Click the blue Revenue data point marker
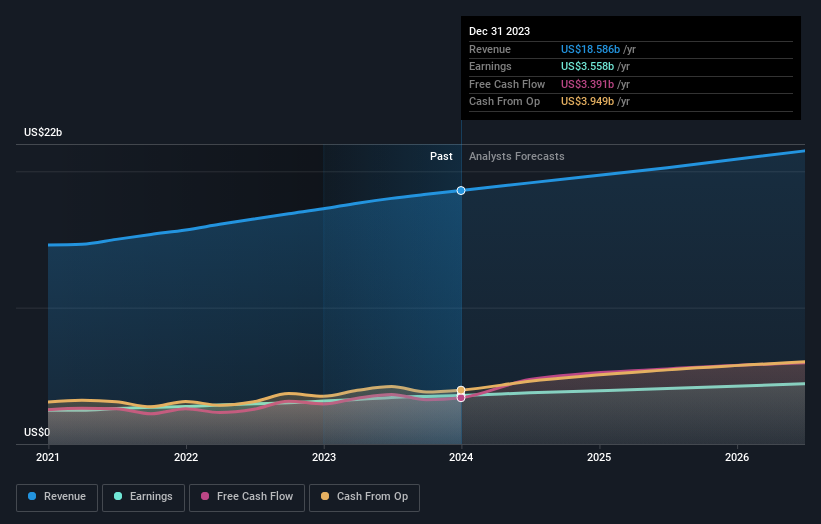Viewport: 821px width, 524px height. tap(461, 191)
